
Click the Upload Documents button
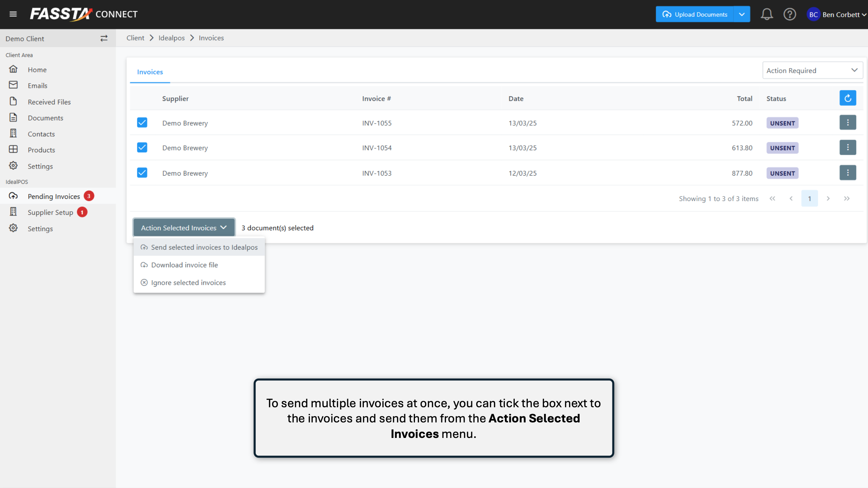pyautogui.click(x=695, y=14)
